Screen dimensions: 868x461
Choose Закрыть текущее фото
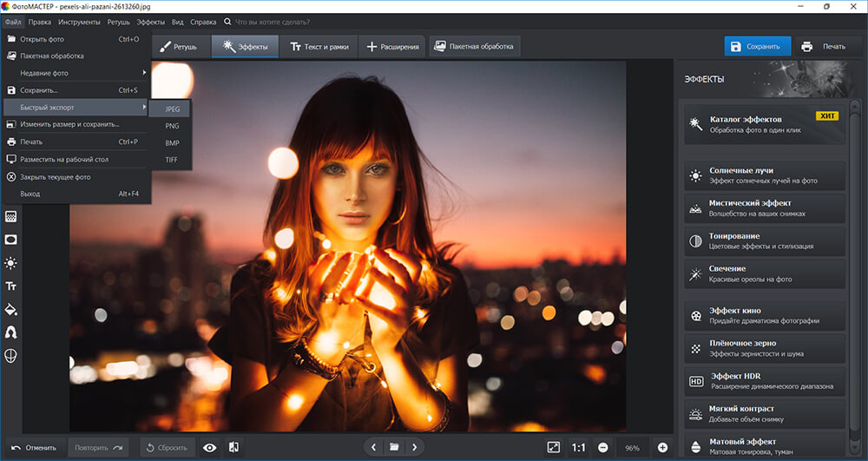coord(76,177)
